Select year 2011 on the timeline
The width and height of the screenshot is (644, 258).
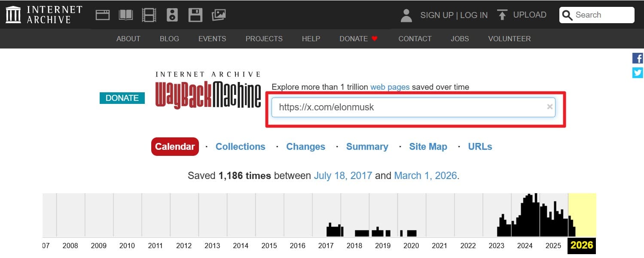156,246
